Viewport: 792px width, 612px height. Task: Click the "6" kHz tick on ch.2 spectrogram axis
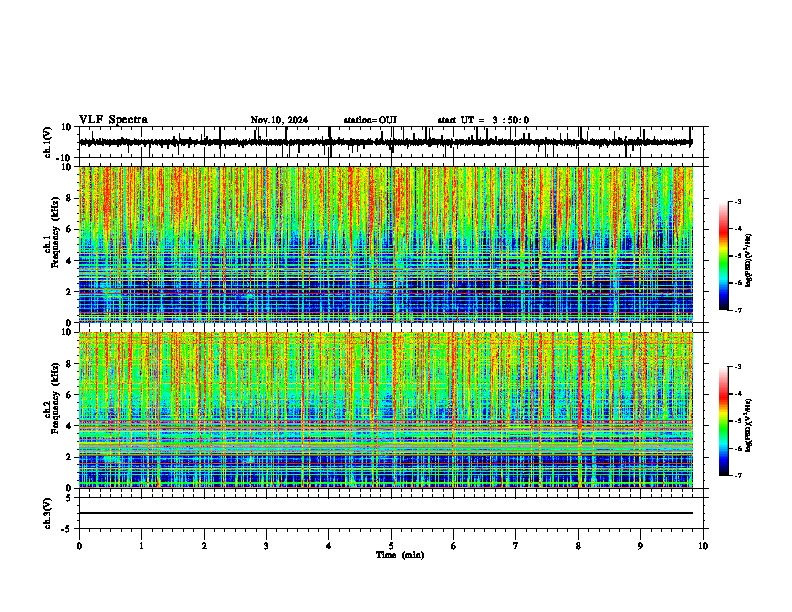(69, 395)
